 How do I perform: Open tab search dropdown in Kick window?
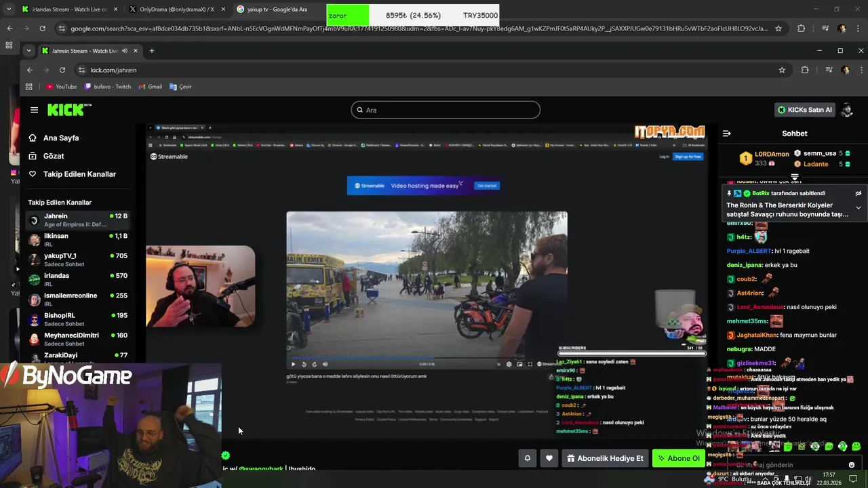click(28, 51)
